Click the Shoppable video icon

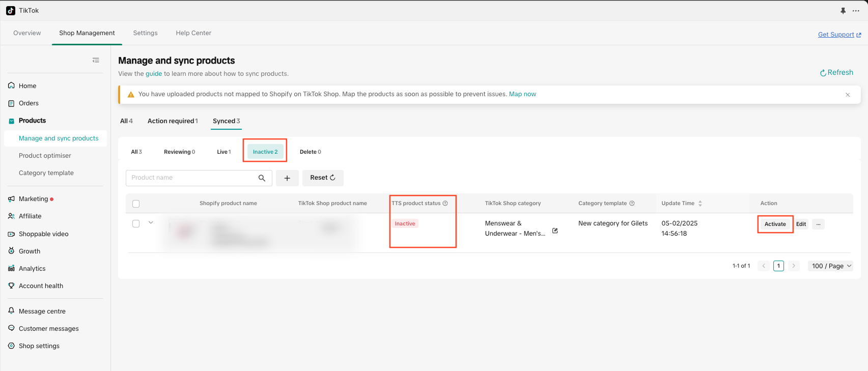tap(11, 234)
